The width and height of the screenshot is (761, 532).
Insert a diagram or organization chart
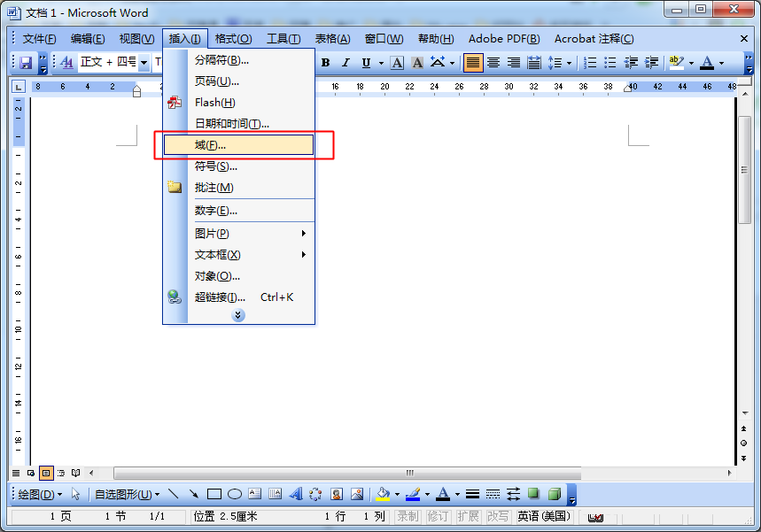(315, 494)
